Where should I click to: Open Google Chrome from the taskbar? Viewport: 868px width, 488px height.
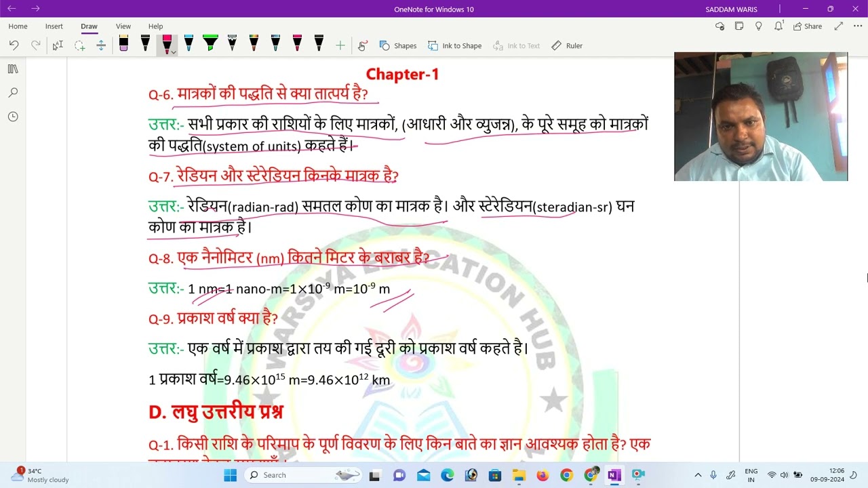[566, 475]
